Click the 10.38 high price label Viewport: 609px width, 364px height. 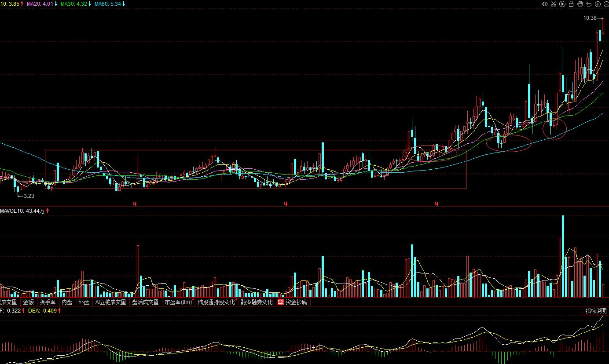[590, 18]
